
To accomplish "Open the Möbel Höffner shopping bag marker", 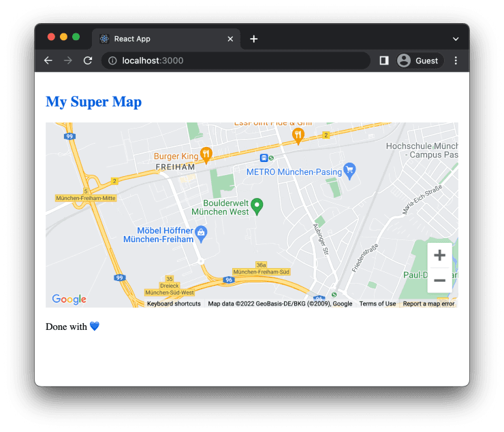I will pyautogui.click(x=201, y=233).
